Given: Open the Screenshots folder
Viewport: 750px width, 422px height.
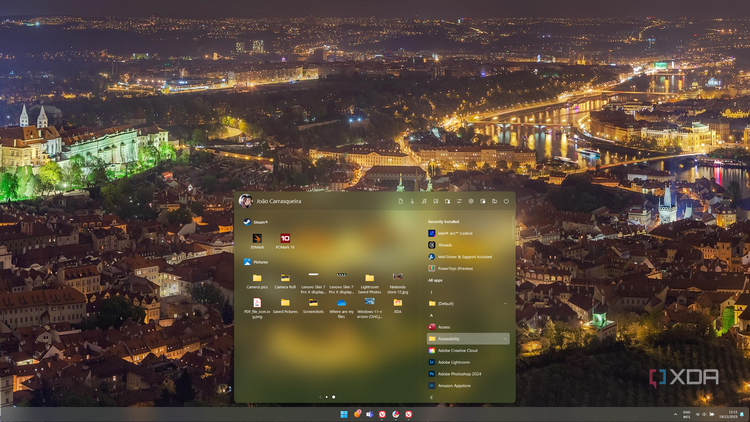Looking at the screenshot, I should click(x=313, y=306).
